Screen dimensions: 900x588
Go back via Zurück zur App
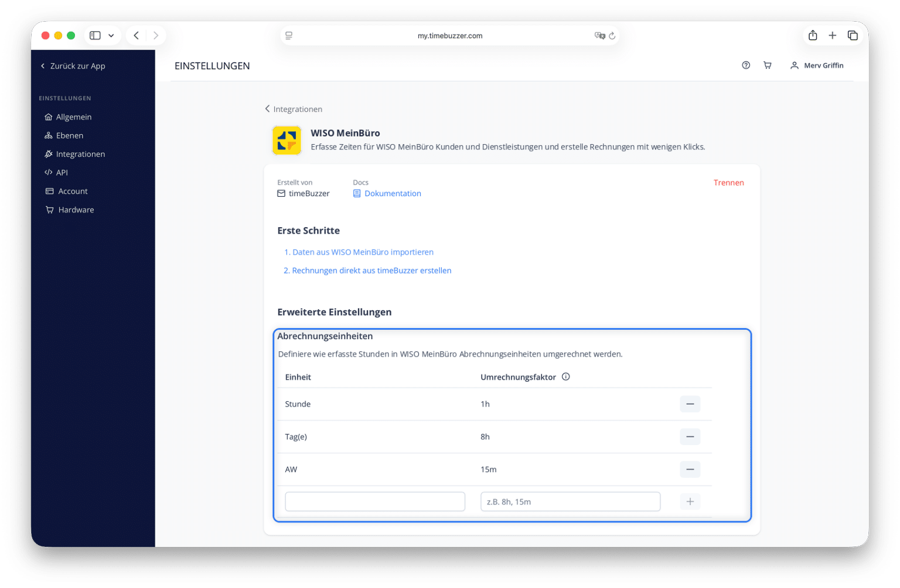(x=73, y=66)
